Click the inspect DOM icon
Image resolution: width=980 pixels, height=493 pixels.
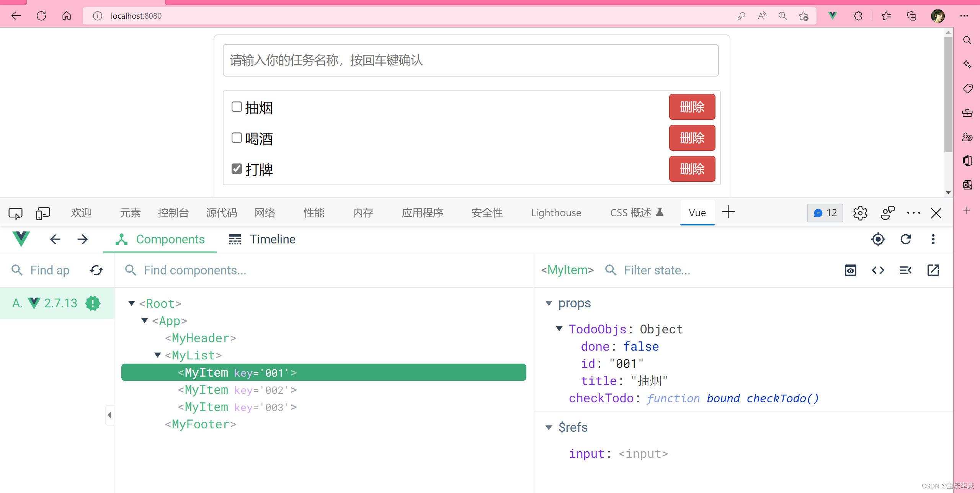[x=905, y=270]
